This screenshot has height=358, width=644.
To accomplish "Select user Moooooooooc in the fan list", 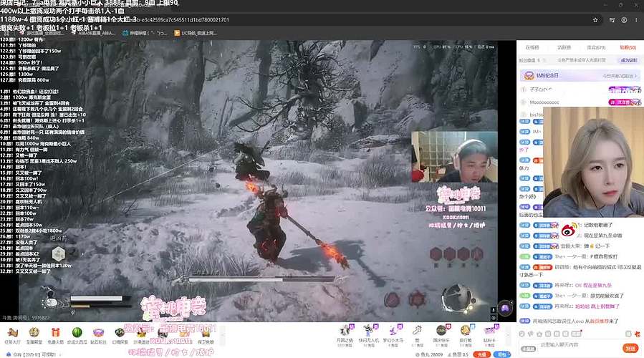I will (544, 102).
